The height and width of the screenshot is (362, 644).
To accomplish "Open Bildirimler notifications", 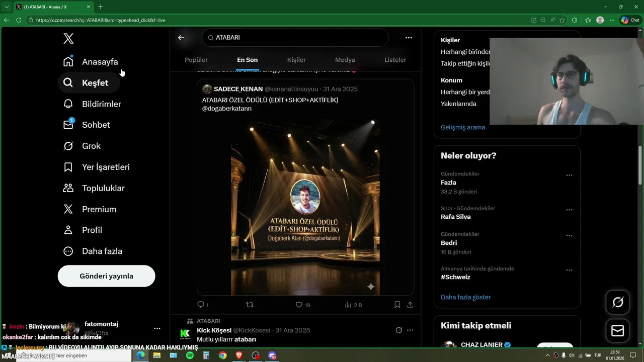I will click(92, 104).
